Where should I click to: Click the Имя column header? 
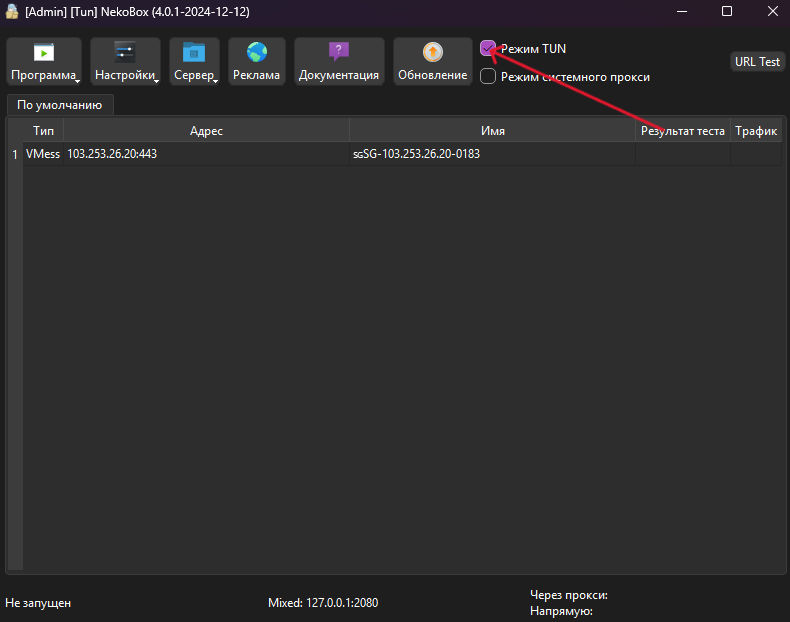[492, 131]
